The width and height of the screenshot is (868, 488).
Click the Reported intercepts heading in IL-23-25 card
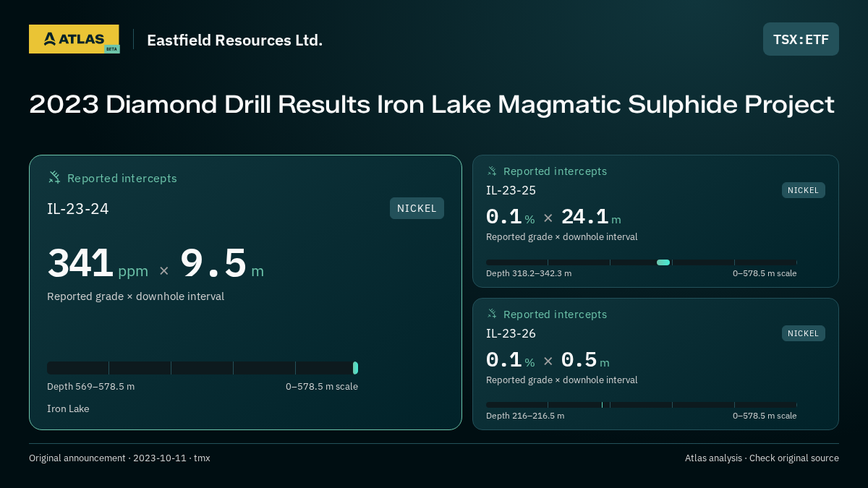click(556, 171)
